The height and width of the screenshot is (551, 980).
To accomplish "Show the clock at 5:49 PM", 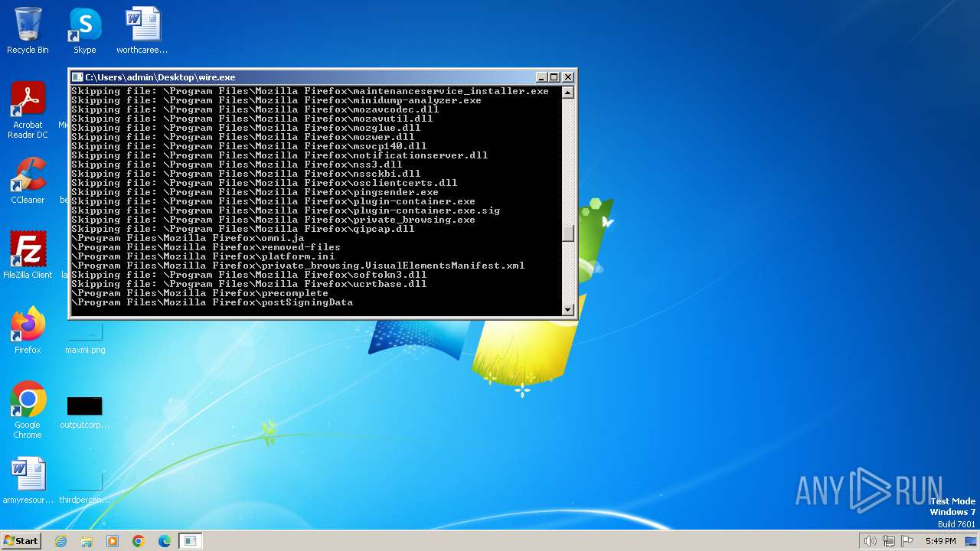I will coord(940,541).
